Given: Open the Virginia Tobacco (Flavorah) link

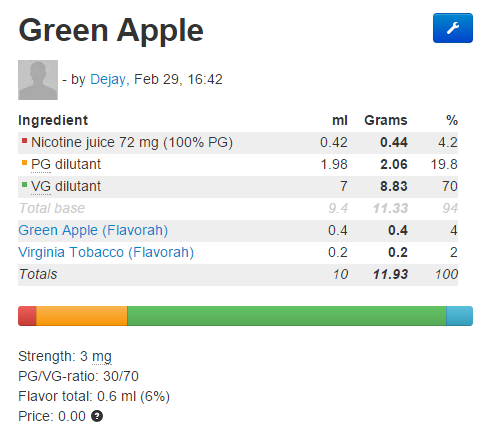Looking at the screenshot, I should pos(106,252).
